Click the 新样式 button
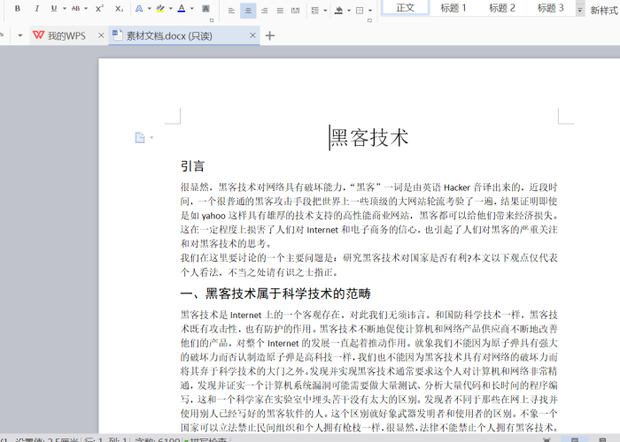The width and height of the screenshot is (620, 442). [x=604, y=11]
